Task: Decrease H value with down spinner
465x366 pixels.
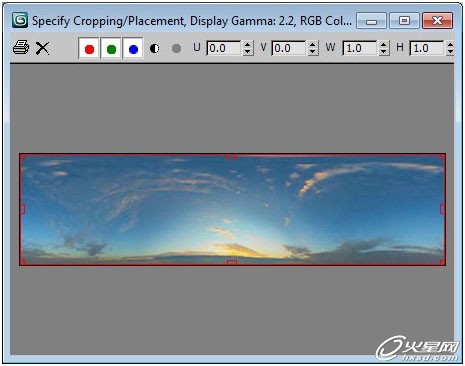Action: coord(450,52)
